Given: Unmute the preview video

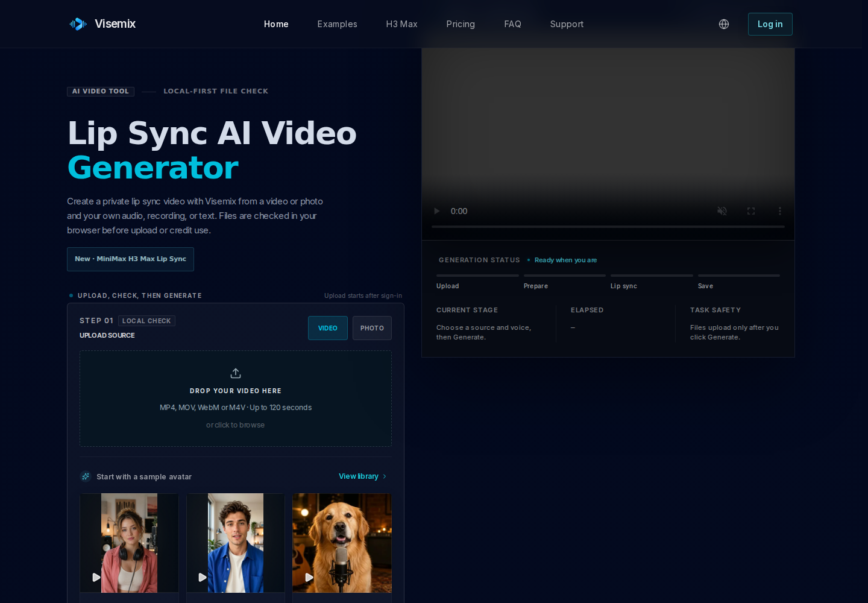Looking at the screenshot, I should click(722, 211).
